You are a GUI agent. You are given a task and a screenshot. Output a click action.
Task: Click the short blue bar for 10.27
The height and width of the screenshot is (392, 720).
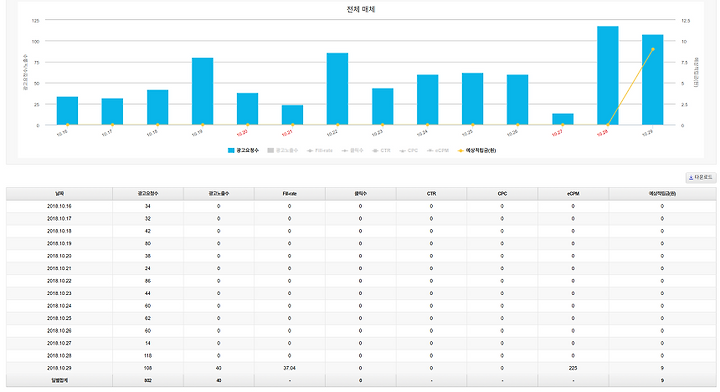(x=562, y=119)
